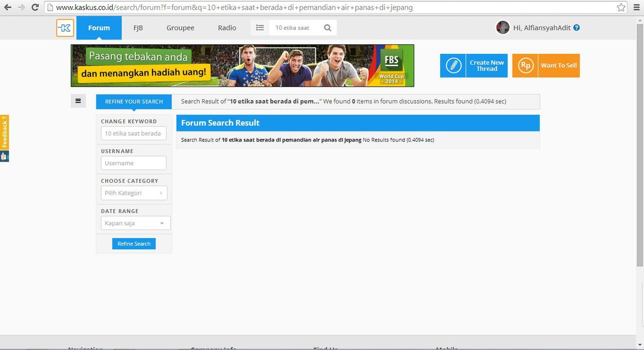Click the Refine Your Search header

pyautogui.click(x=134, y=101)
